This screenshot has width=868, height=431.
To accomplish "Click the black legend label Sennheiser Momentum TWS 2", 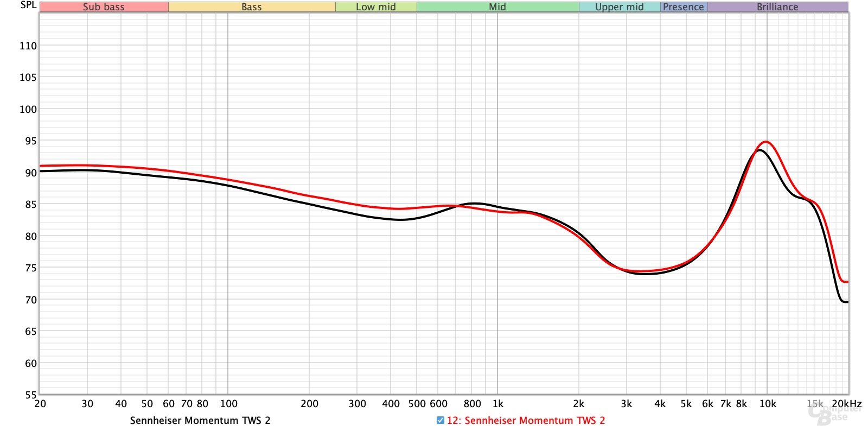I will click(200, 420).
